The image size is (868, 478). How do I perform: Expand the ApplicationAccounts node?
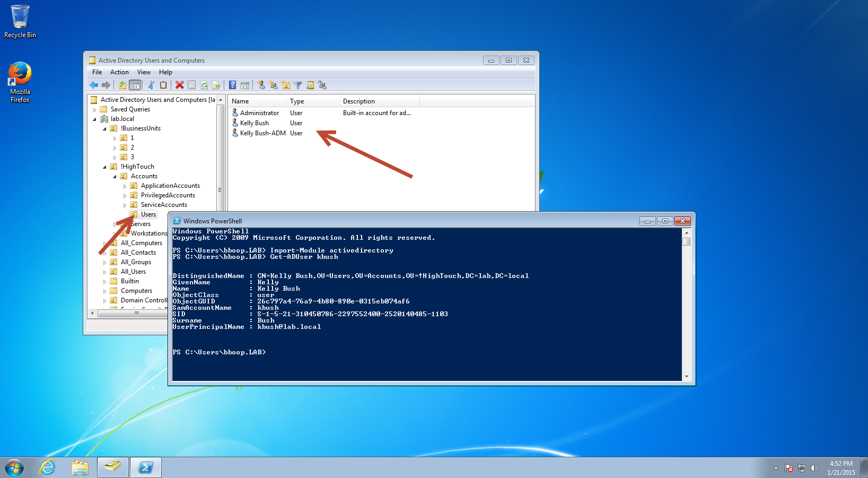[x=125, y=186]
